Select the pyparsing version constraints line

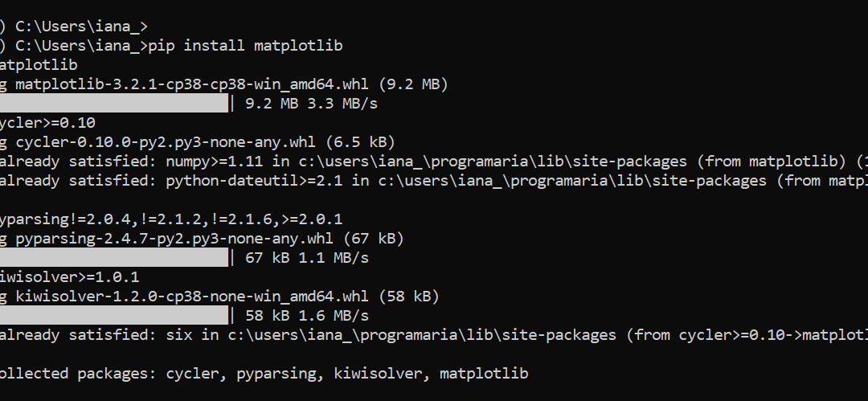[x=171, y=219]
